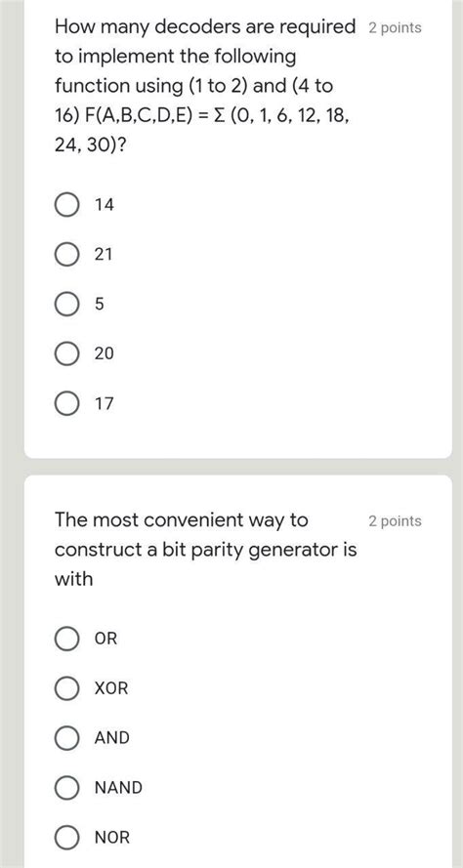Screen dimensions: 463x868
Task: Click the decoders question text
Action: 205,86
